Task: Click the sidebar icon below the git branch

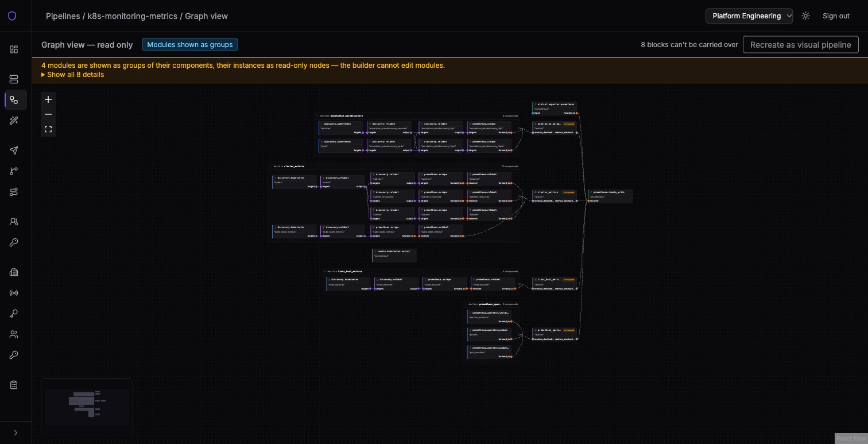Action: tap(14, 192)
